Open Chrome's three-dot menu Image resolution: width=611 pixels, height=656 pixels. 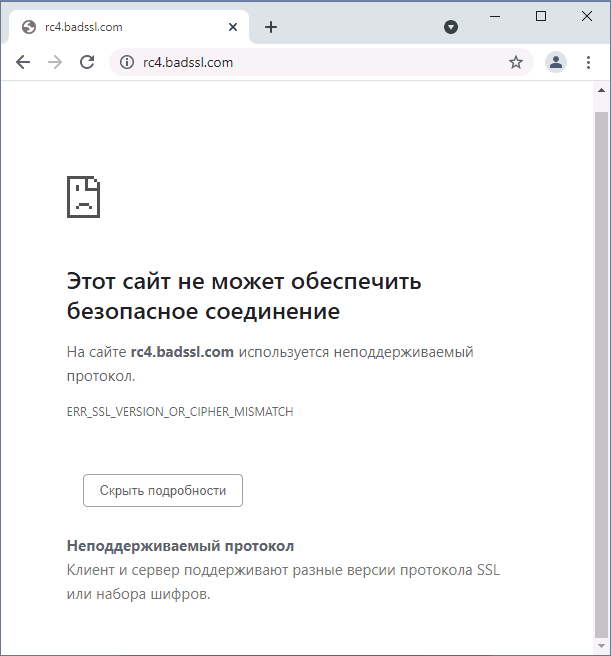(588, 62)
